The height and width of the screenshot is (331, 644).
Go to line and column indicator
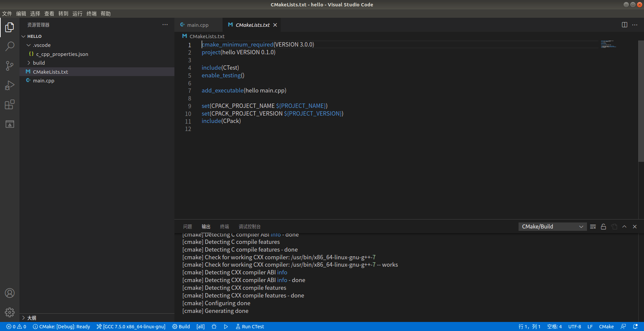[x=529, y=327]
